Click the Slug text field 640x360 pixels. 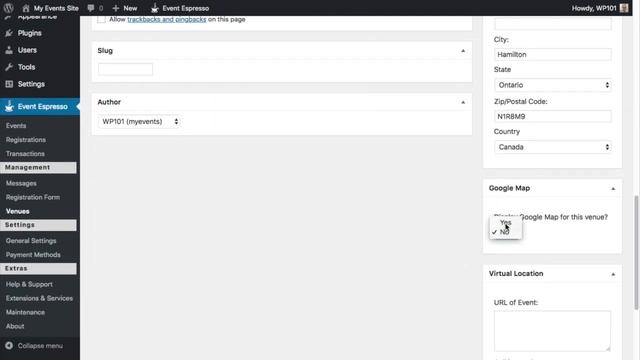tap(125, 69)
